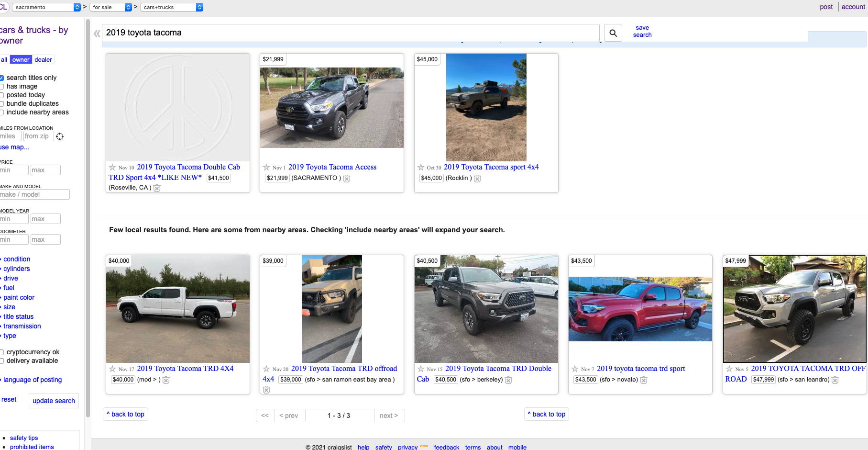The width and height of the screenshot is (868, 450).
Task: Hide the Rocklin $45,000 listing
Action: 477,179
